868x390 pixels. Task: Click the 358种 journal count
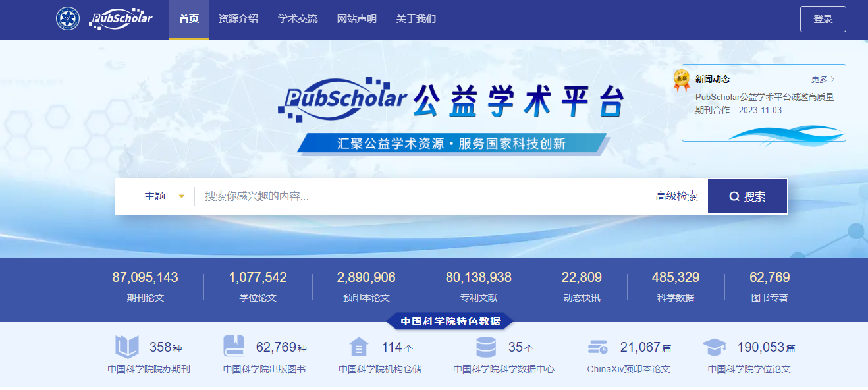tap(165, 347)
